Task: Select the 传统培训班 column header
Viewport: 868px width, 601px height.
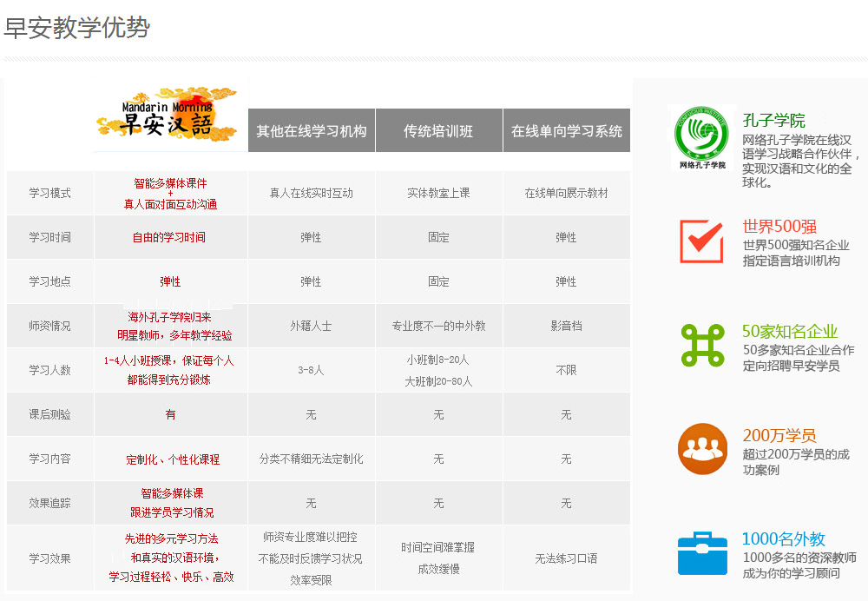Action: pyautogui.click(x=438, y=131)
